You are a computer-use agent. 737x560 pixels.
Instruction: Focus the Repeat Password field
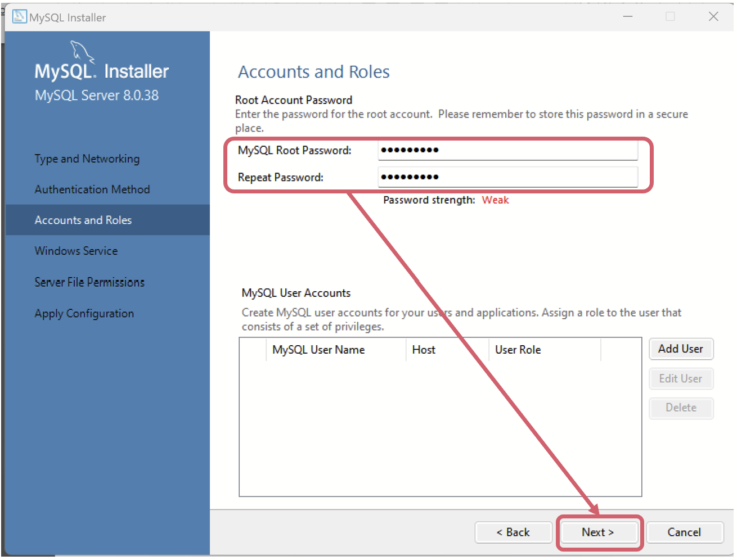pyautogui.click(x=507, y=177)
